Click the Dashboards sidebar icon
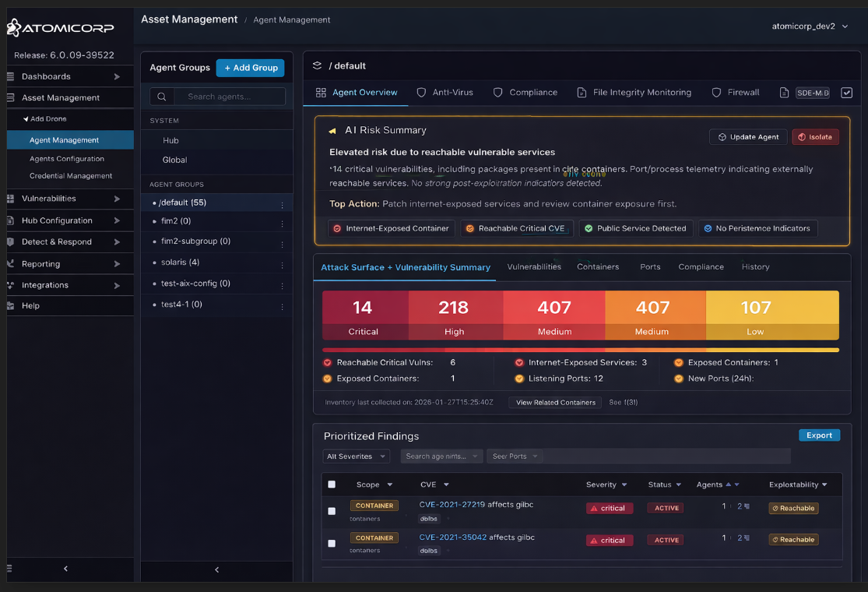The width and height of the screenshot is (868, 592). pos(11,76)
